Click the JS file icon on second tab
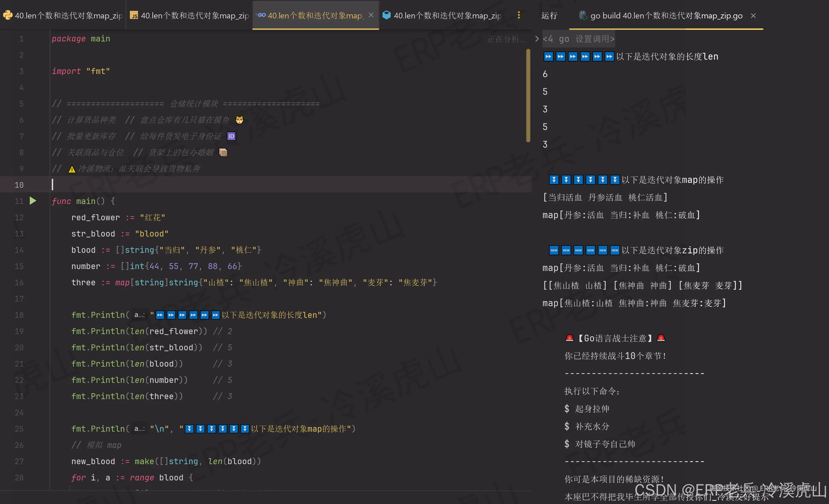Screen dimensions: 829x504 pos(134,15)
